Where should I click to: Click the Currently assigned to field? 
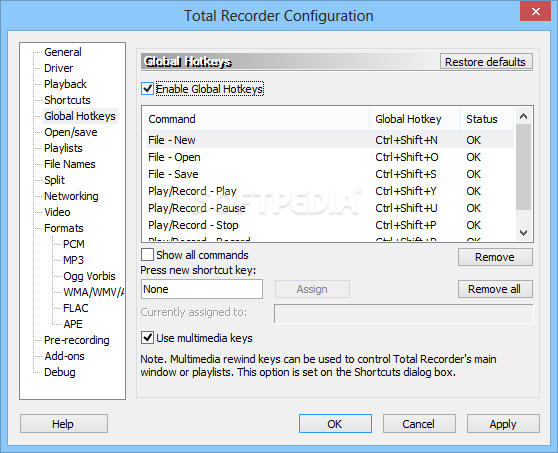[x=404, y=314]
